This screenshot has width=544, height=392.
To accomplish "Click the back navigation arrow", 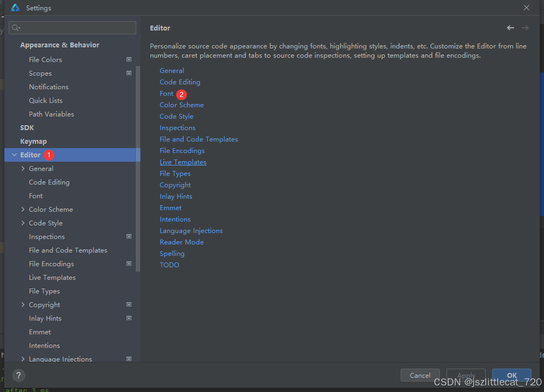I will pyautogui.click(x=510, y=28).
